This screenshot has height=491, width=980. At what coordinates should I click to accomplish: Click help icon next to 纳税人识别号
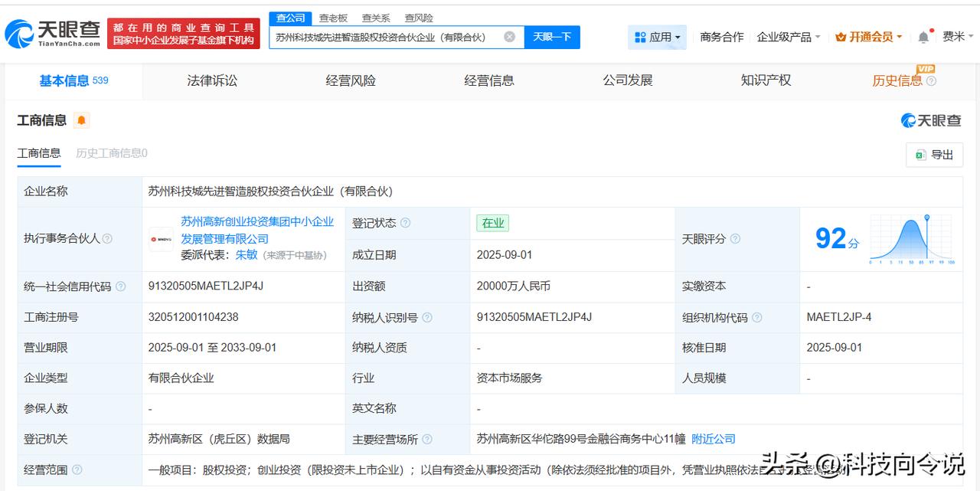click(427, 317)
